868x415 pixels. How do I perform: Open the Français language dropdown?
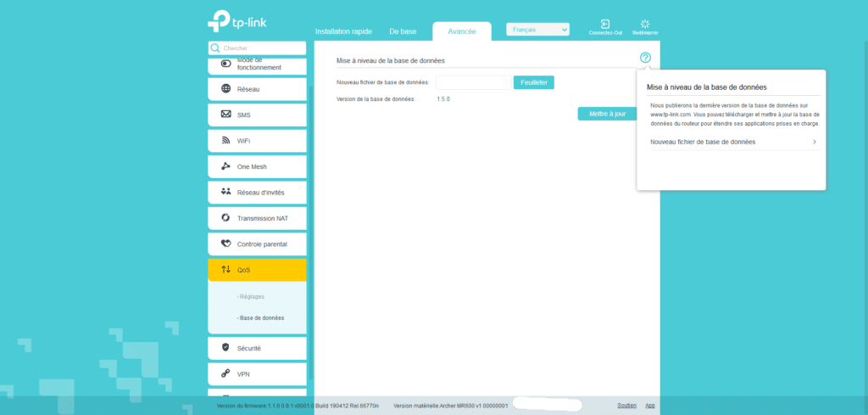click(537, 30)
